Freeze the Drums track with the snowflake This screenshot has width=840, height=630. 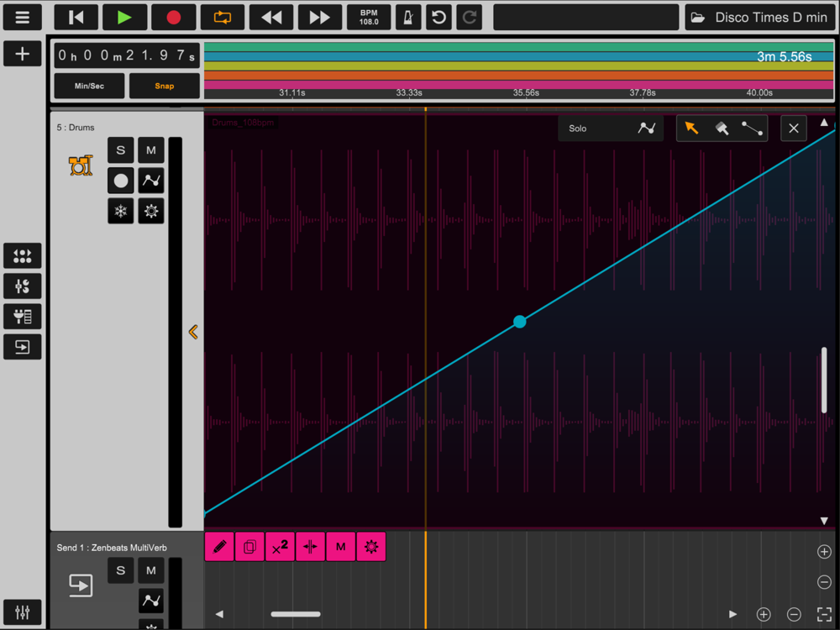[120, 211]
